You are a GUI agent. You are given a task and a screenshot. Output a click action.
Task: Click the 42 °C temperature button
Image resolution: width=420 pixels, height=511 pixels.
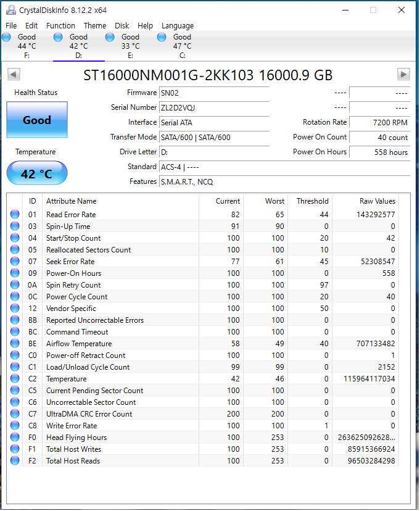click(x=37, y=173)
